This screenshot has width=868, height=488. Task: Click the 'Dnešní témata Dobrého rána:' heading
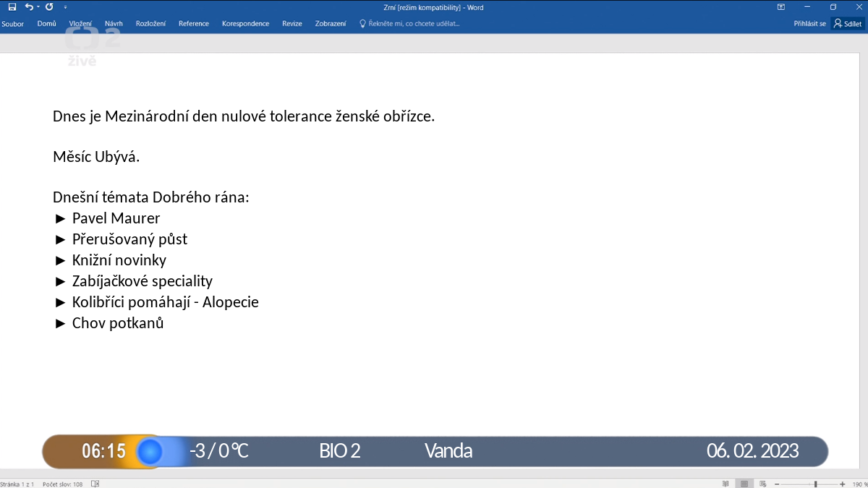pyautogui.click(x=151, y=198)
